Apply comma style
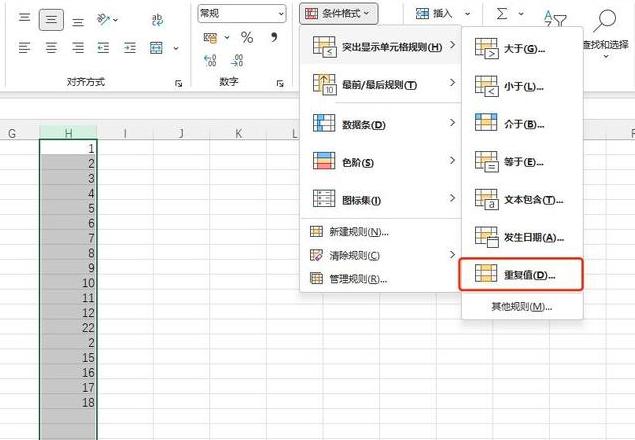The image size is (635, 440). coord(274,37)
